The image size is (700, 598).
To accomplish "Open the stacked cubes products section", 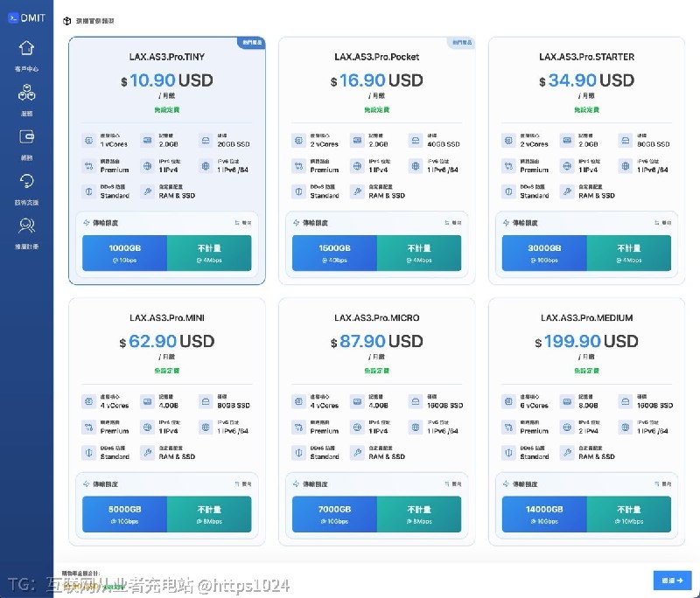I will click(26, 93).
